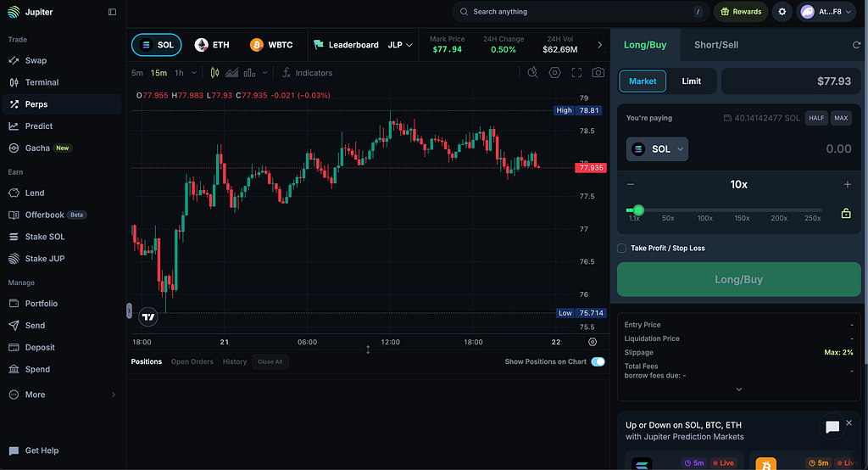Click the MAX amount button
868x470 pixels.
[x=841, y=118]
